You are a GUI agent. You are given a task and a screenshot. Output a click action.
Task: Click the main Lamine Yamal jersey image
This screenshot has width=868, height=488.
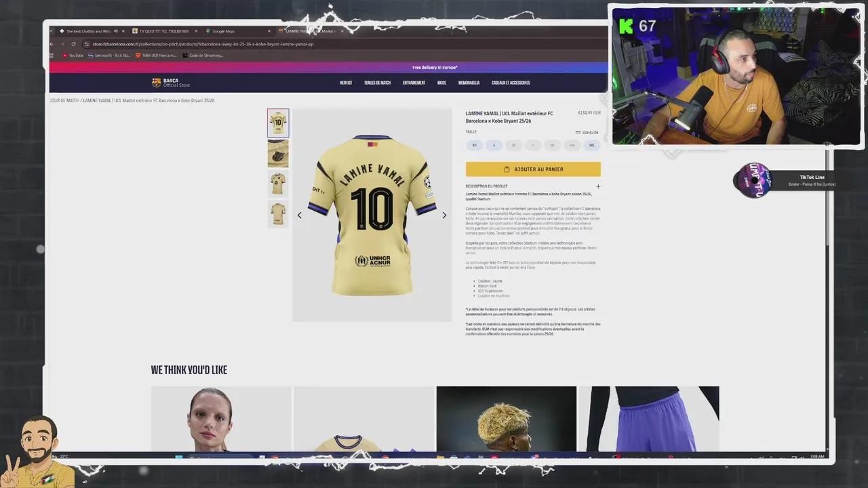pos(372,216)
